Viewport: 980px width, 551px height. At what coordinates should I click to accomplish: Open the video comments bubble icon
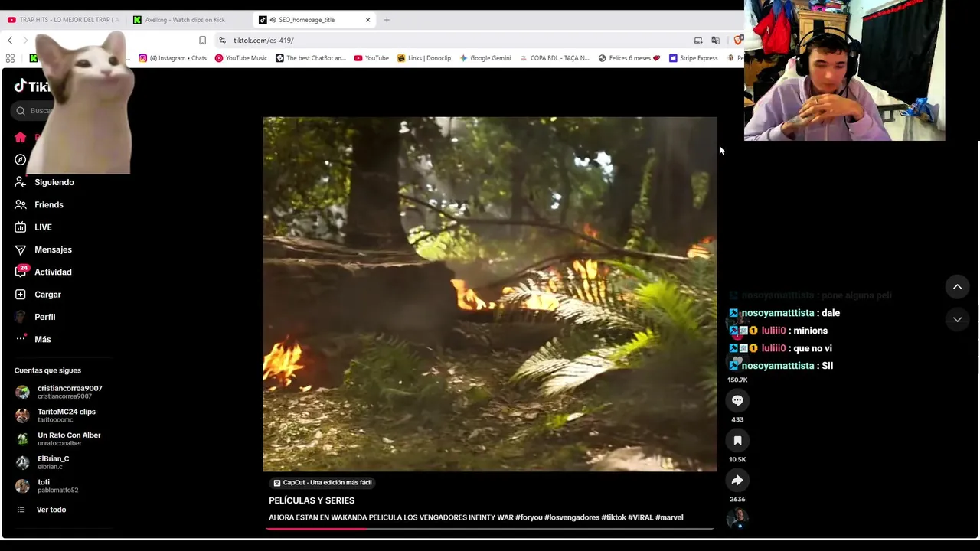(x=737, y=400)
